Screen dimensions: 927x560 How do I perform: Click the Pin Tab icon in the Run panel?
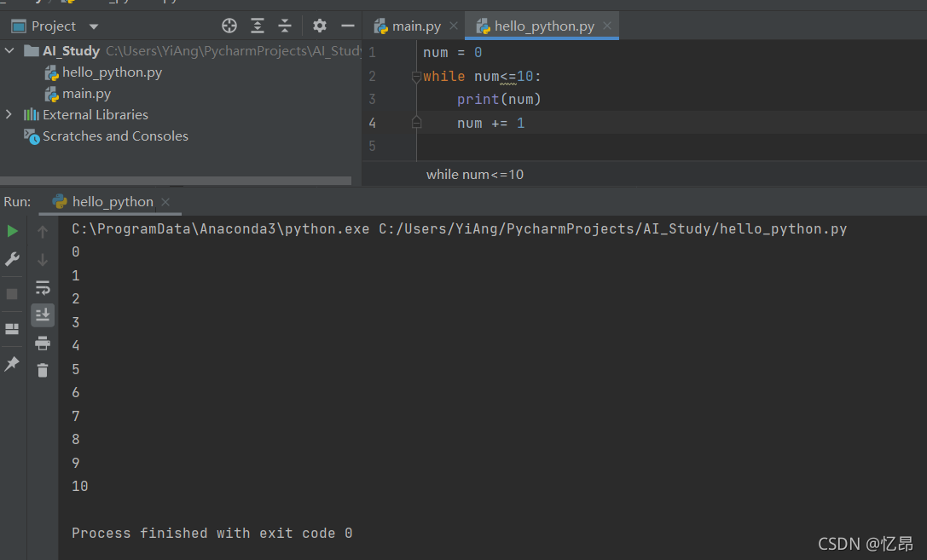tap(12, 363)
